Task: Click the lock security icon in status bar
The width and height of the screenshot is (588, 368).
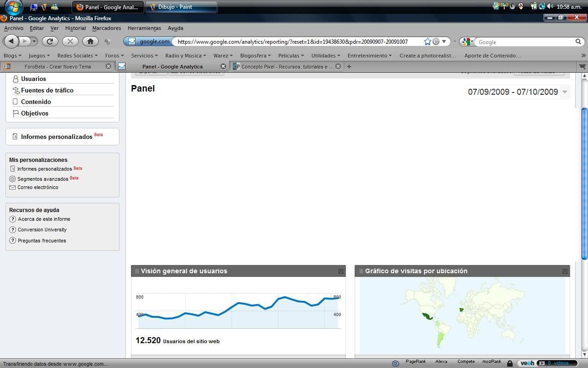Action: (509, 363)
